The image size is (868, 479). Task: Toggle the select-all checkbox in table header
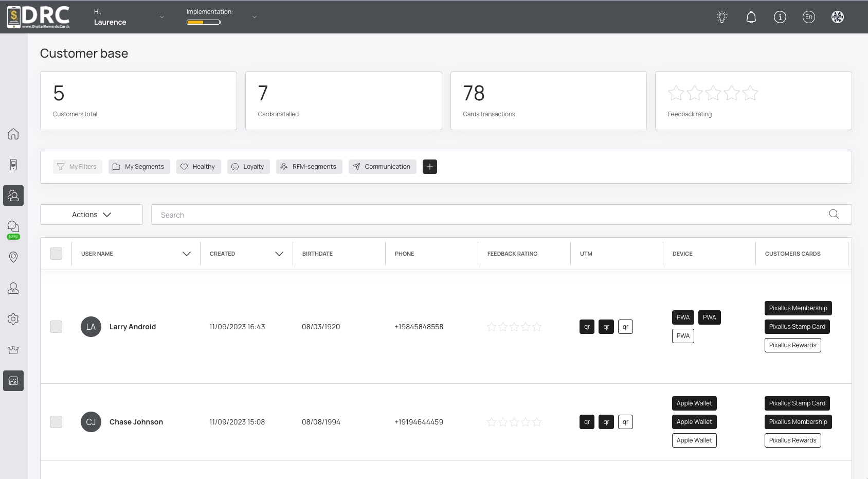pyautogui.click(x=56, y=254)
